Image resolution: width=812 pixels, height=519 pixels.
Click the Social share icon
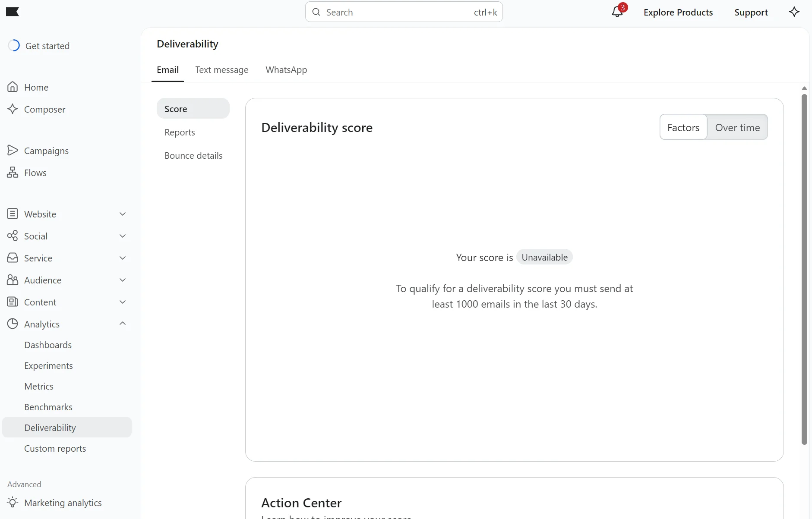tap(13, 236)
